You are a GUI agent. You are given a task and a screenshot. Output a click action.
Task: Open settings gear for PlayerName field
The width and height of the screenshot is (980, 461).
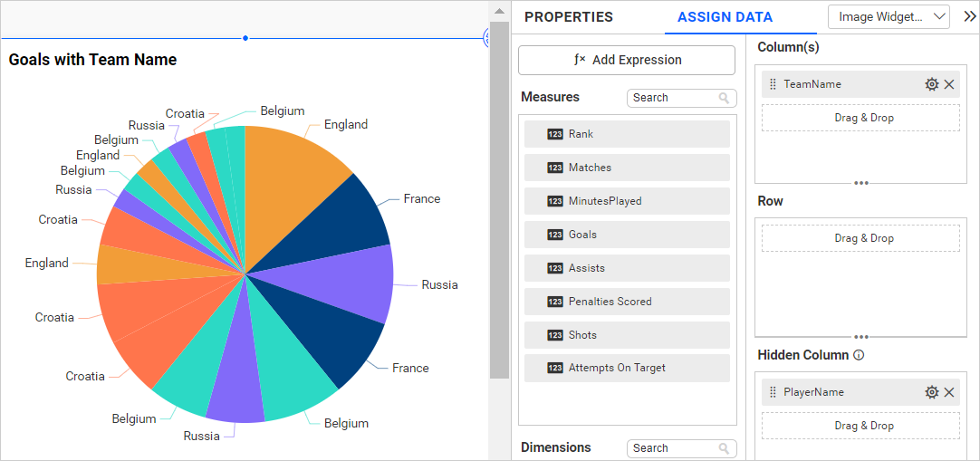(931, 392)
